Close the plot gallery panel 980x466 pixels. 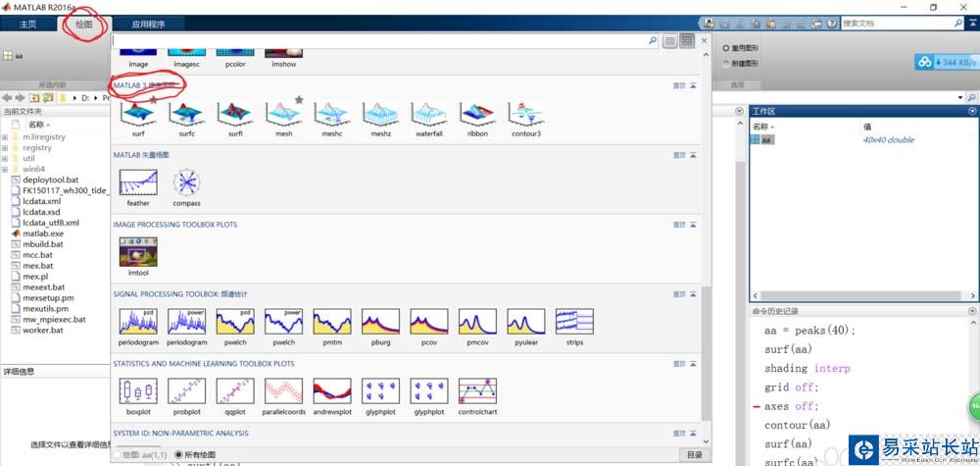[704, 40]
